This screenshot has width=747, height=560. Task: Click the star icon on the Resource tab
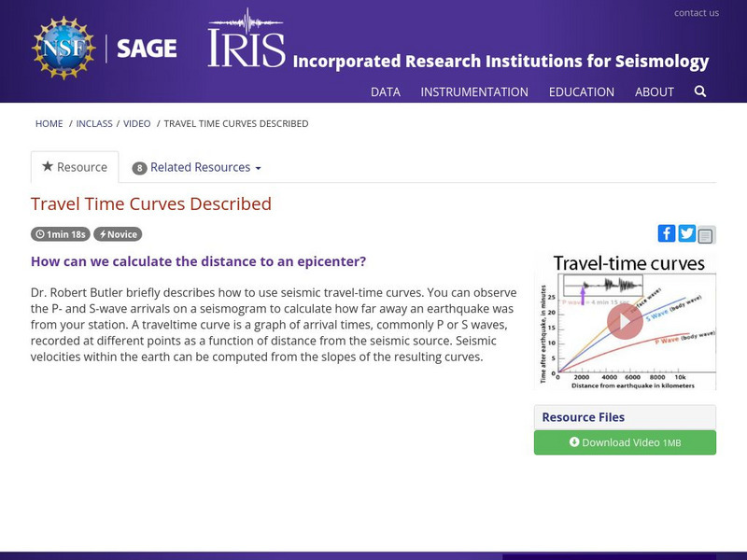click(x=49, y=167)
